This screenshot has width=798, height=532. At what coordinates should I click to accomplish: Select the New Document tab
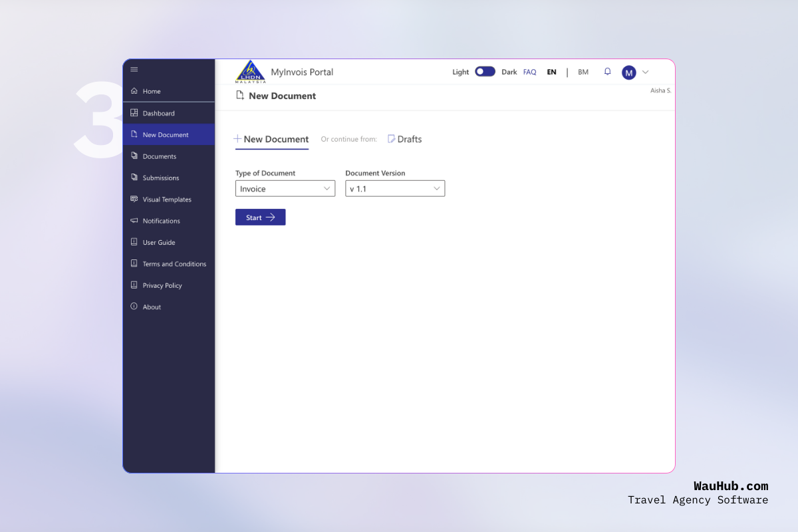271,139
